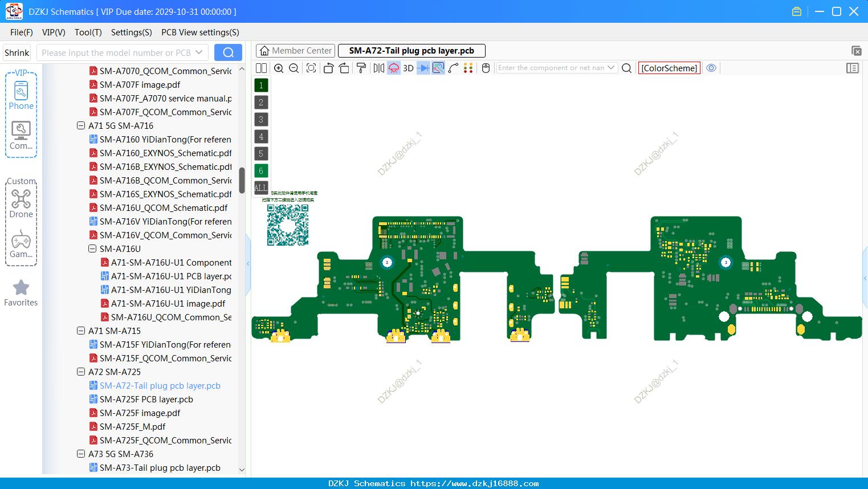
Task: Select layer 2 button
Action: [x=261, y=102]
